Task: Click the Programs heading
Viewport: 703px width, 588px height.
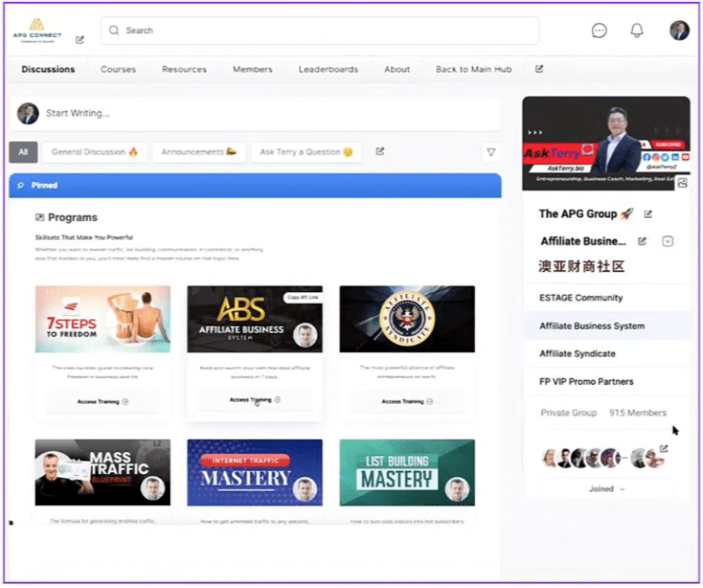Action: click(x=72, y=218)
